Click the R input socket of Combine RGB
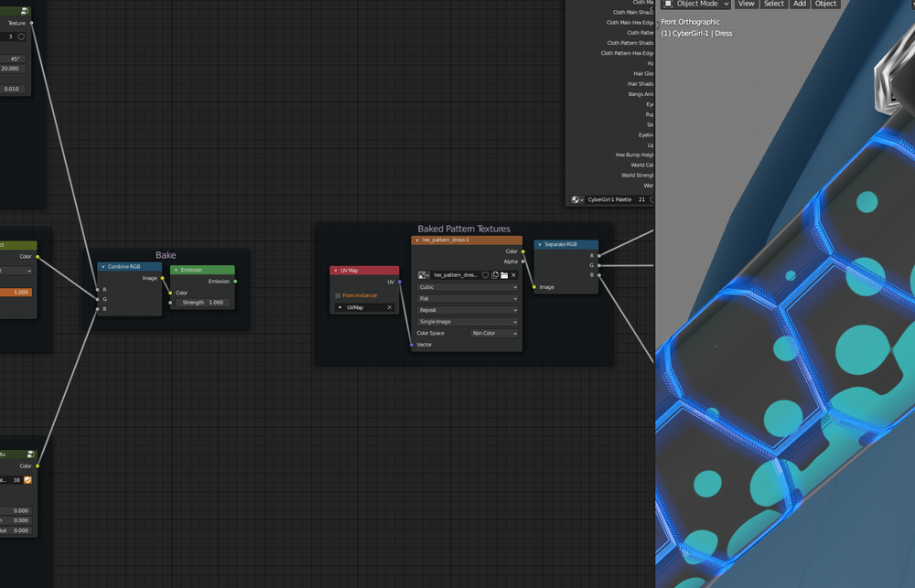The width and height of the screenshot is (915, 588). 98,289
